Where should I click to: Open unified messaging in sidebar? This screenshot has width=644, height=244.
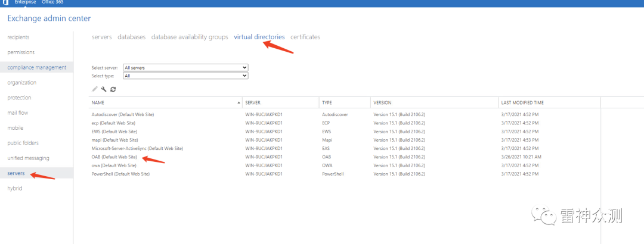click(x=28, y=158)
